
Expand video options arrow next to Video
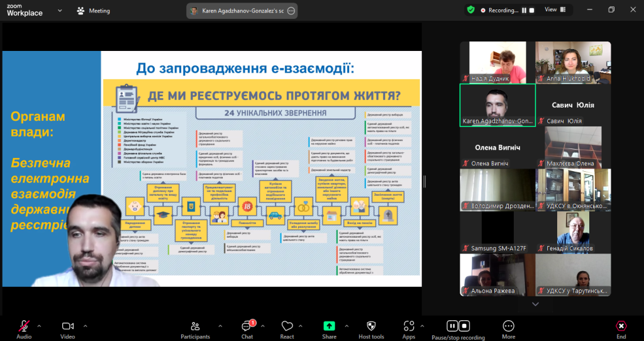point(86,326)
